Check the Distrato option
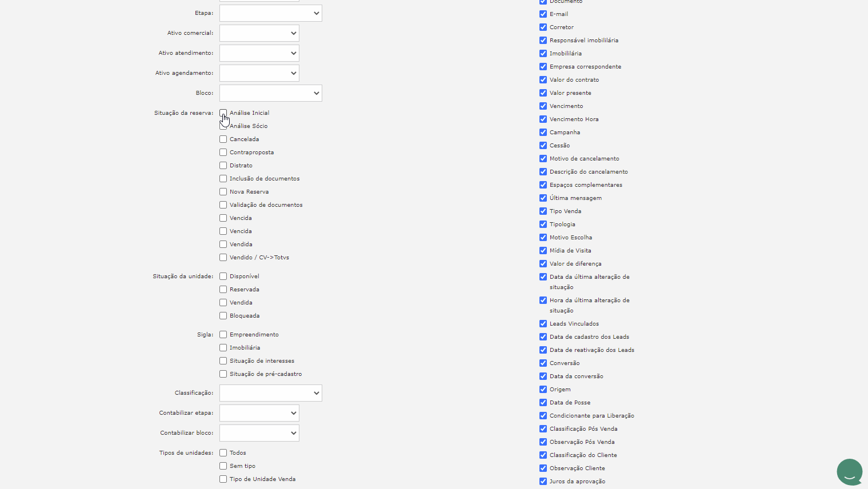Screen dimensions: 868x489 223,166
